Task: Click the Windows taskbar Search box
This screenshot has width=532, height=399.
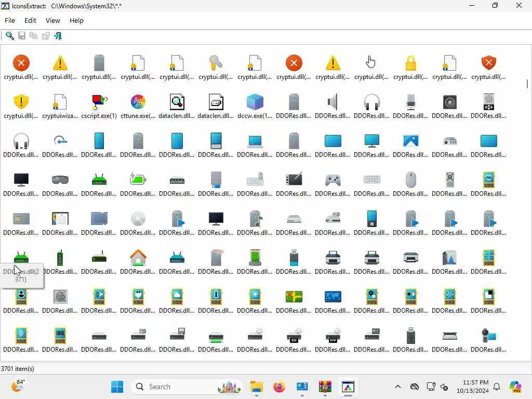Action: click(187, 387)
